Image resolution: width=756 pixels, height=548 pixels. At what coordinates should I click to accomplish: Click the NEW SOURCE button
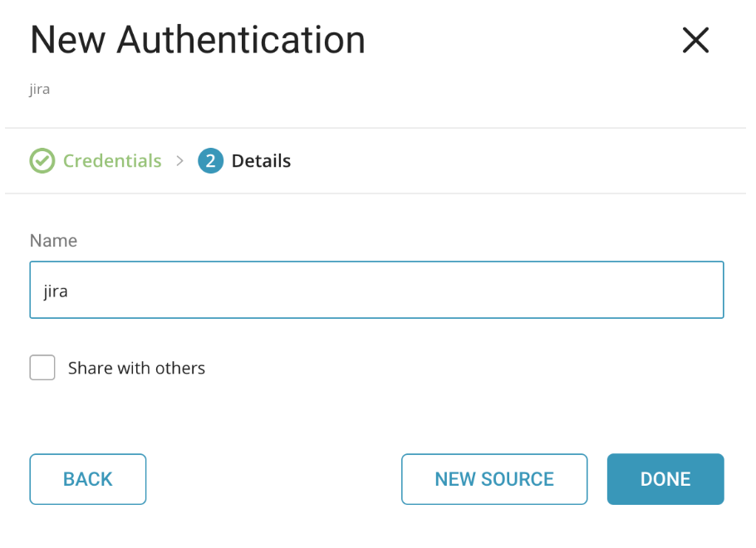pos(493,479)
